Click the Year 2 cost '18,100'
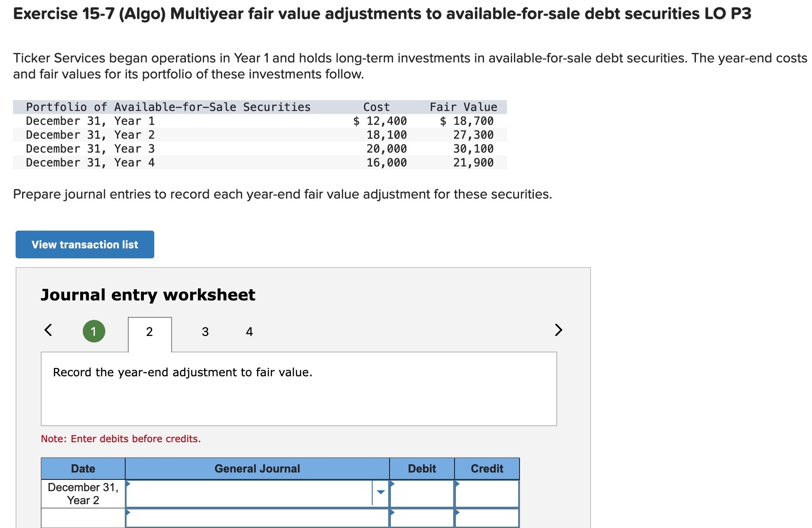This screenshot has height=528, width=812. [x=387, y=135]
